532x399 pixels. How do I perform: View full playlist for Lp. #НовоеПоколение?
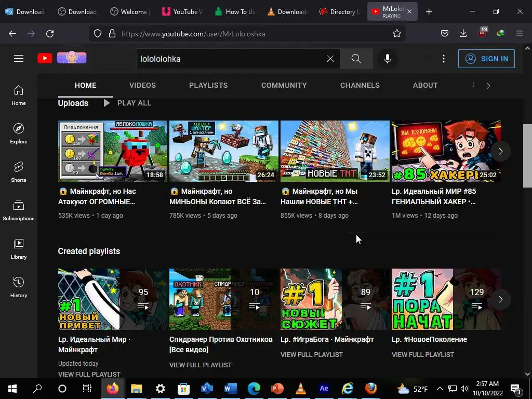(x=423, y=354)
